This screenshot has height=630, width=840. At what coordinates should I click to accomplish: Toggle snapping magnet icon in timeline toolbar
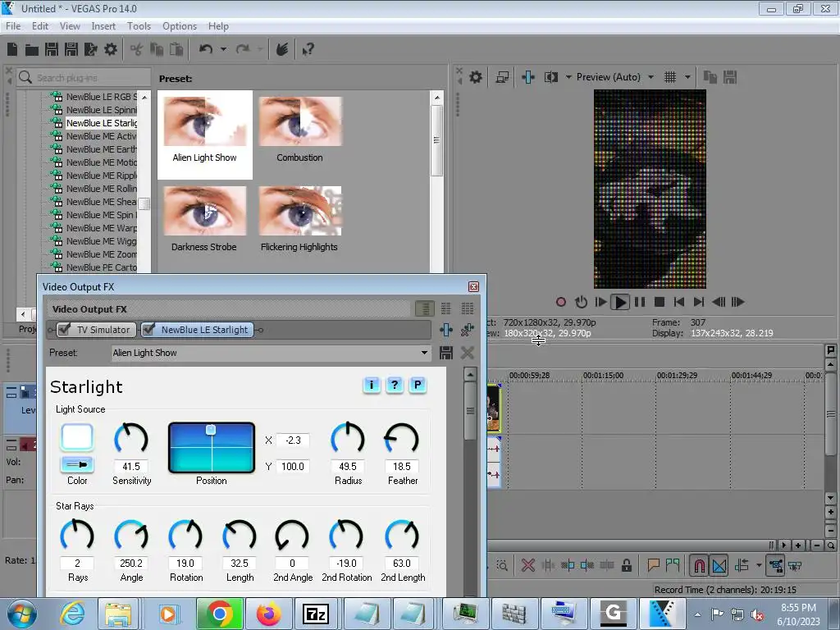[x=699, y=565]
